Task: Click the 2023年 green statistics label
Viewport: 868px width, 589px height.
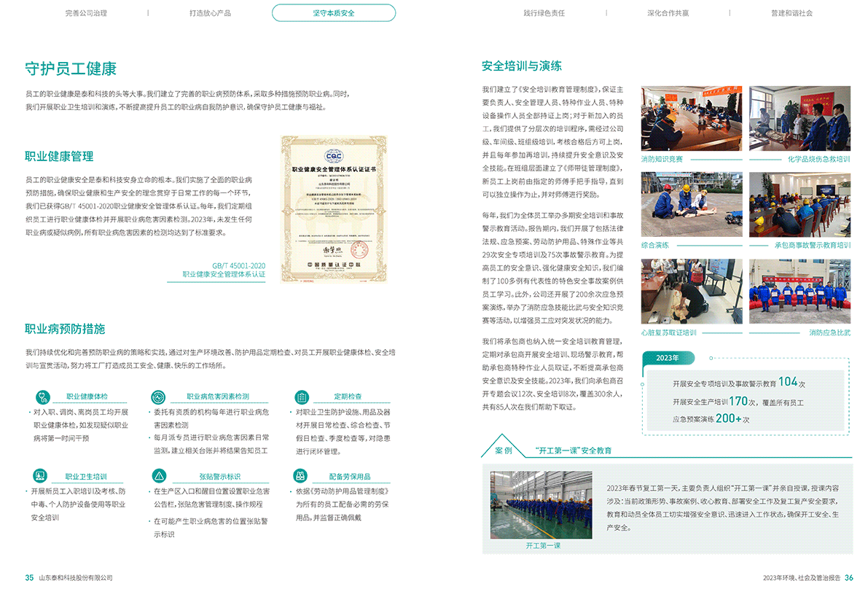Action: pos(667,358)
